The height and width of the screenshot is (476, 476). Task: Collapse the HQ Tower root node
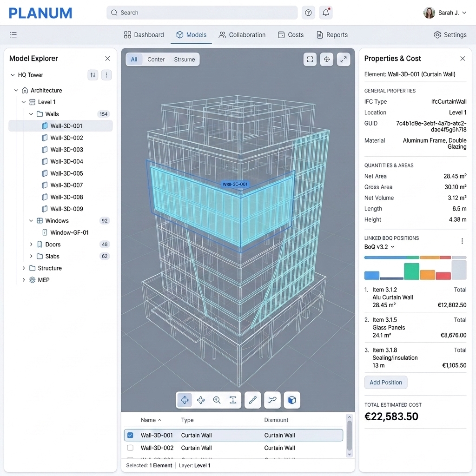pos(13,75)
